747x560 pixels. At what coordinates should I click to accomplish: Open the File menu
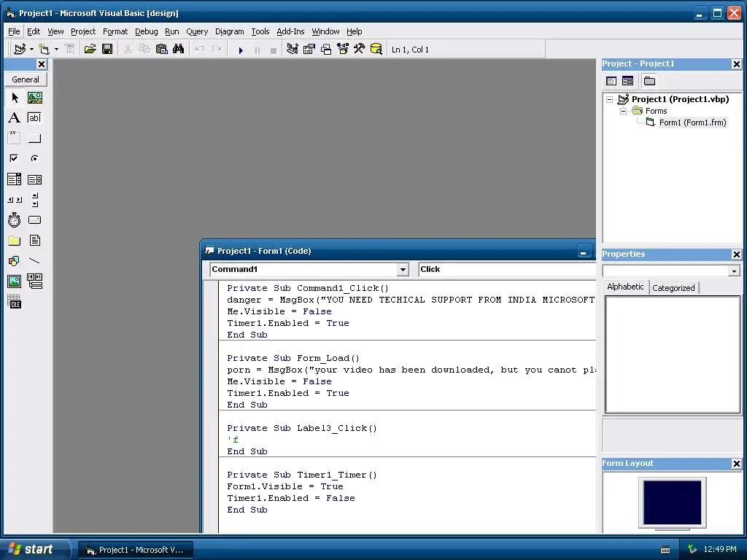coord(15,31)
